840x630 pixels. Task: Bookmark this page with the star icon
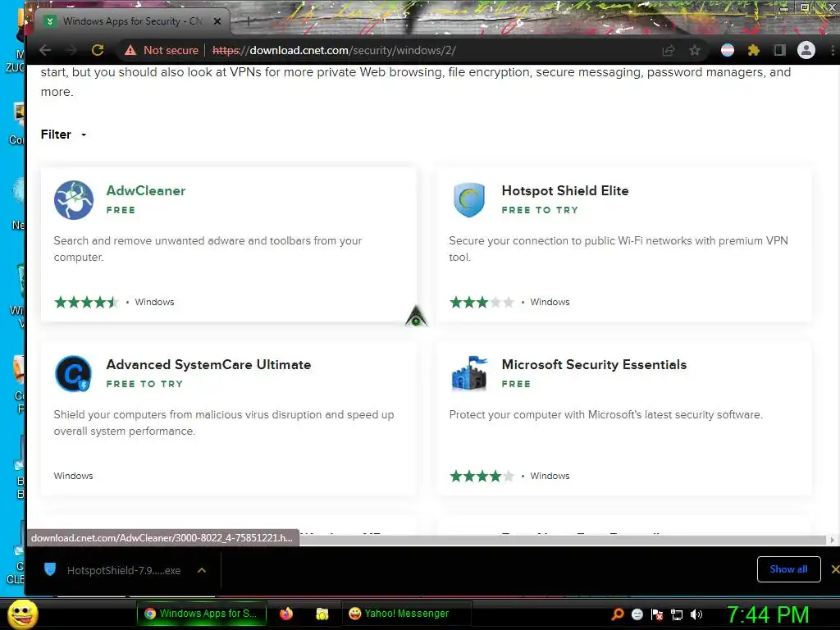[x=695, y=50]
